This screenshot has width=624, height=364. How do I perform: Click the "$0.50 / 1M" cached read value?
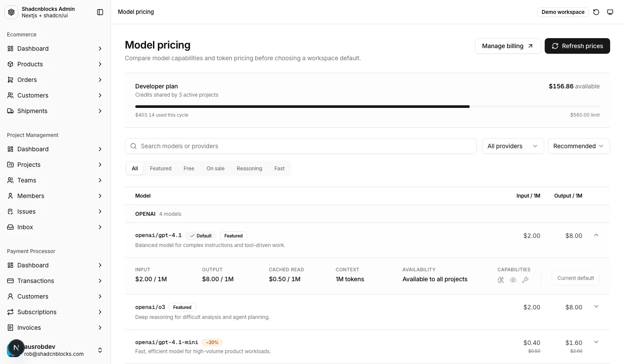click(x=285, y=279)
